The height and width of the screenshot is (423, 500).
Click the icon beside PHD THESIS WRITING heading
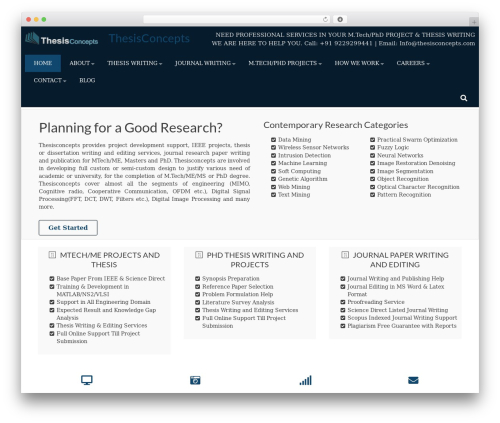pyautogui.click(x=199, y=255)
